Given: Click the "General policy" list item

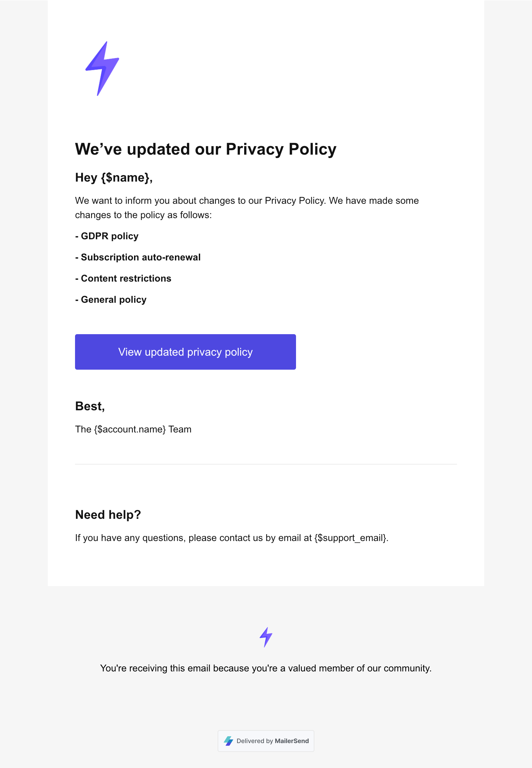Looking at the screenshot, I should (x=111, y=300).
